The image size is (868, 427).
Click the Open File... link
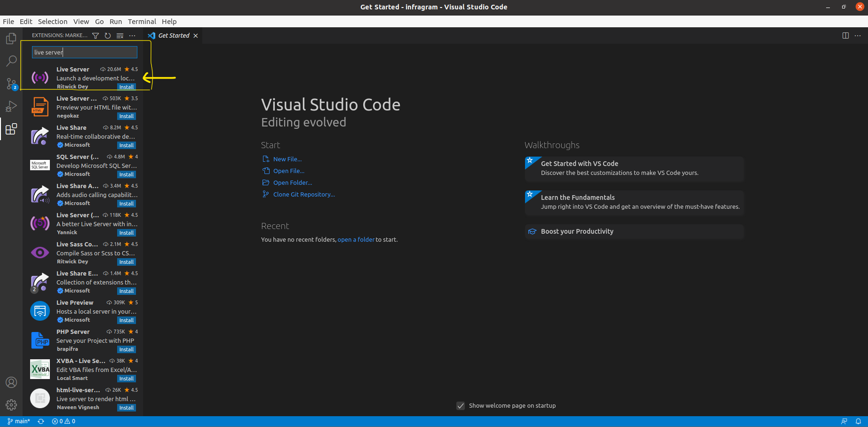coord(289,171)
